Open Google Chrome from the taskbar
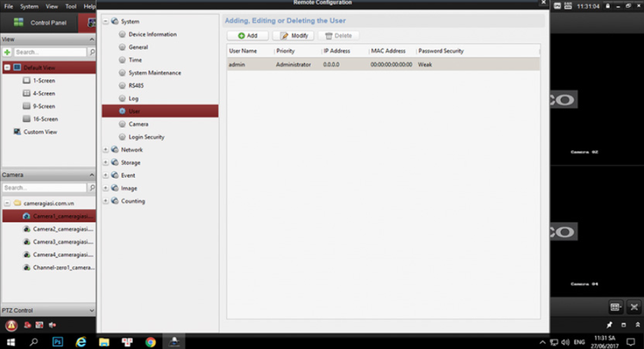Viewport: 644px width, 349px height. 150,342
